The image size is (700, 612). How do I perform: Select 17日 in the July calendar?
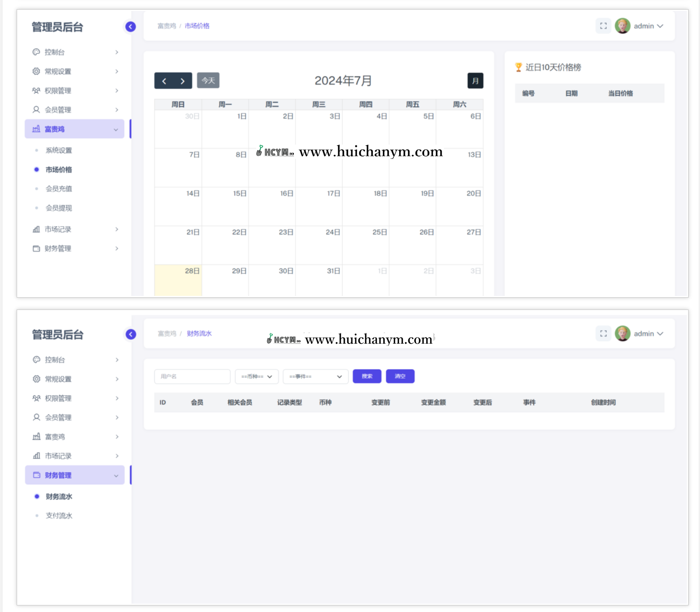click(x=319, y=206)
